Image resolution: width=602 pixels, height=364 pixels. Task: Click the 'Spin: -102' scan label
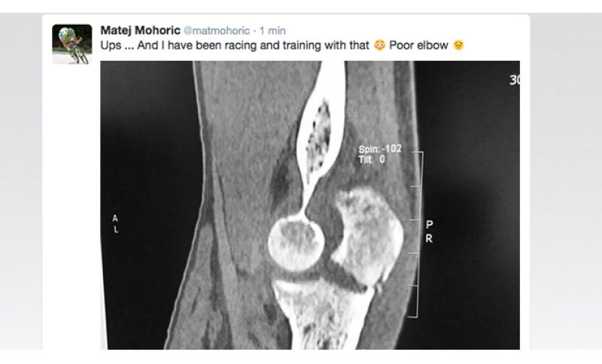380,149
